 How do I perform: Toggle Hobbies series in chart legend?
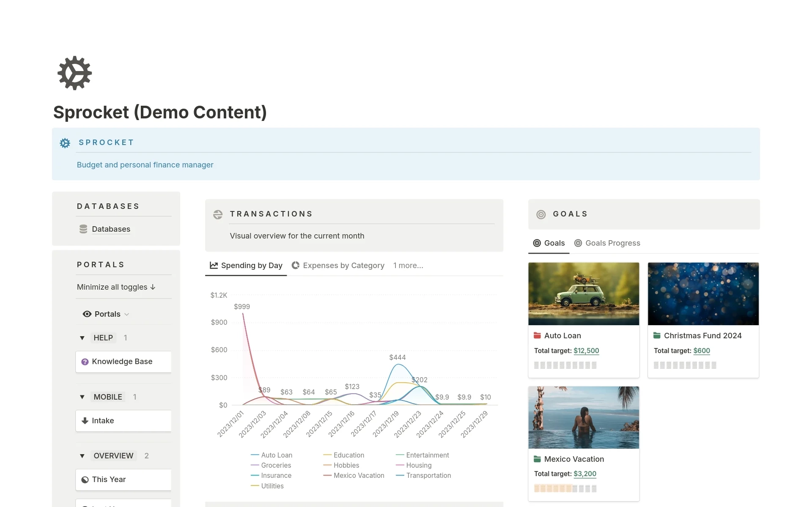point(341,466)
